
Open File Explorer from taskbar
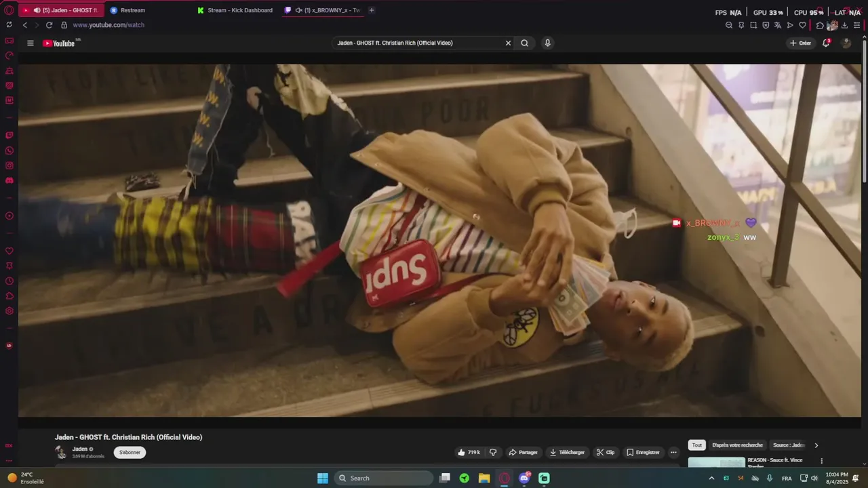coord(484,478)
